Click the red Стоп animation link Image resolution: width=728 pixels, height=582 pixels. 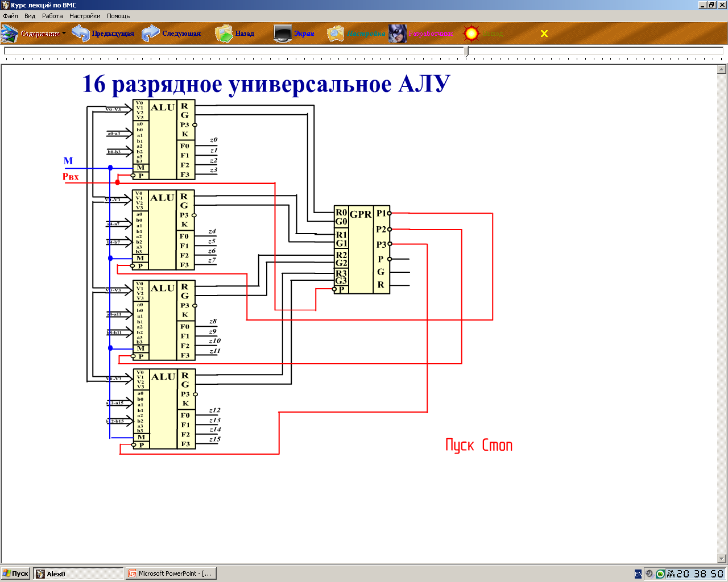pos(497,445)
